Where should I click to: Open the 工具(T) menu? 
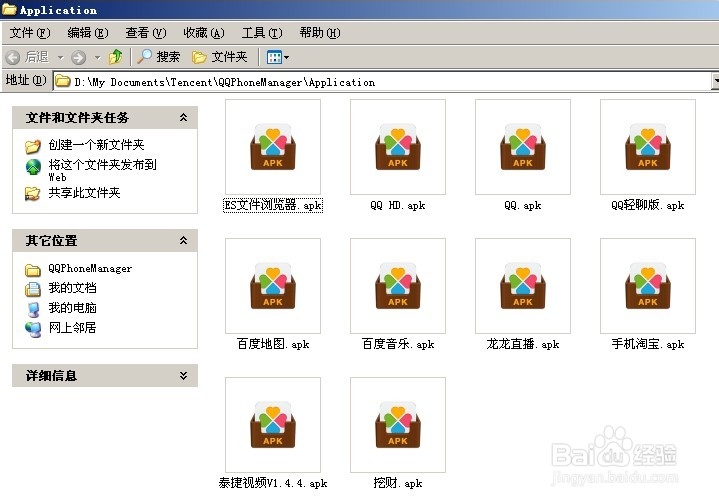[262, 33]
